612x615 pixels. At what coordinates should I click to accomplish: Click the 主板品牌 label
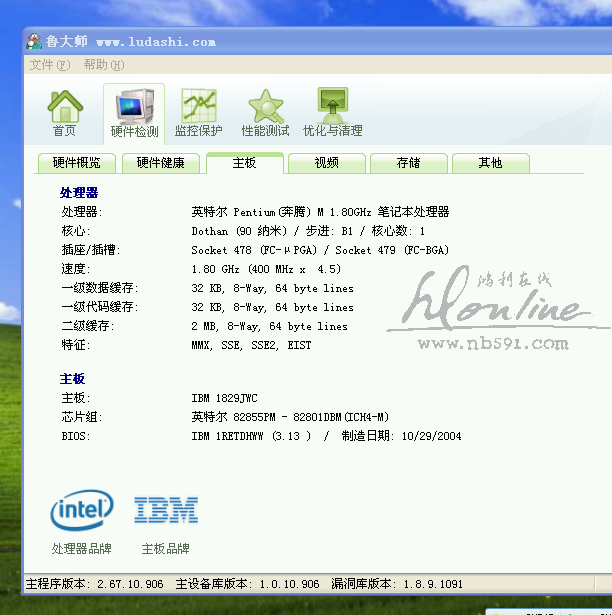pos(166,548)
